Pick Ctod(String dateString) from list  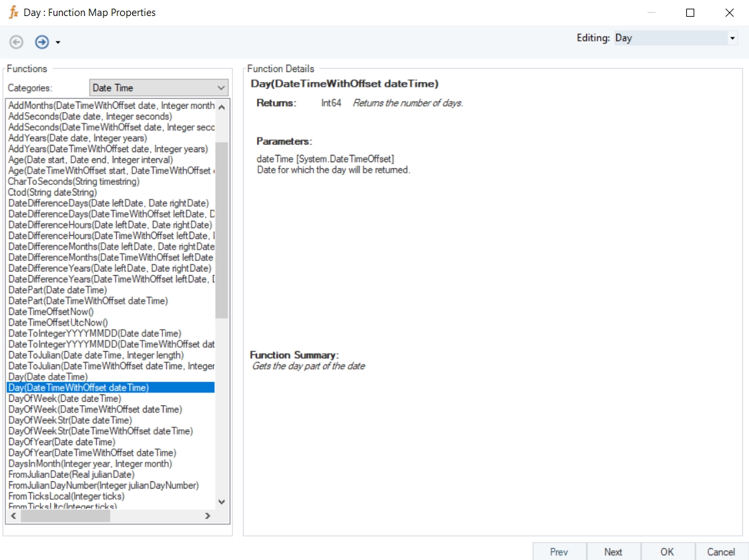pos(52,192)
